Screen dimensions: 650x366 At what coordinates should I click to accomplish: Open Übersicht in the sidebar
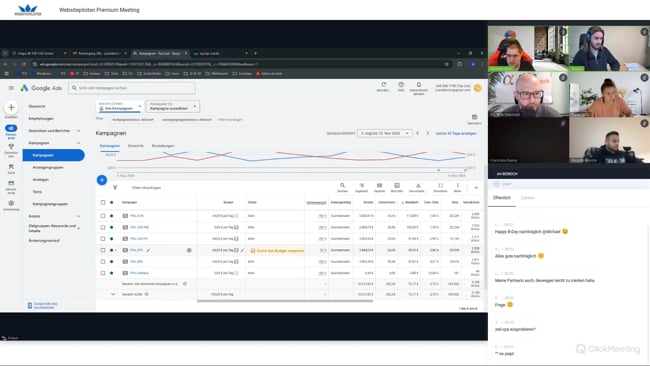pyautogui.click(x=37, y=107)
